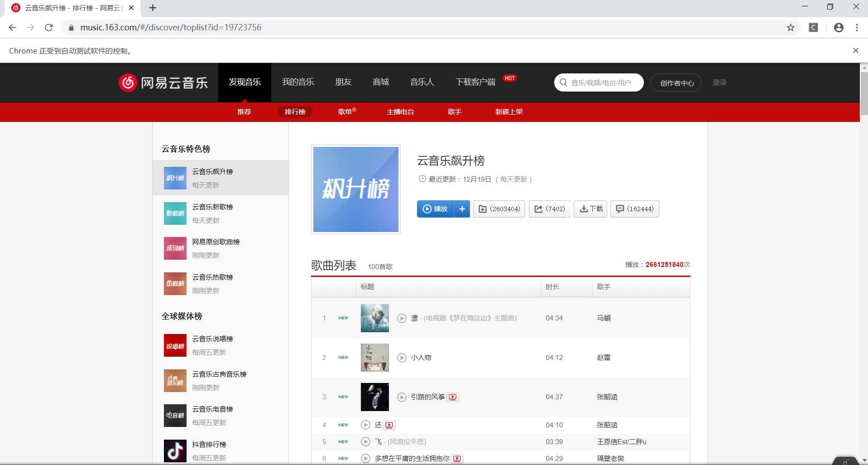This screenshot has width=868, height=465.
Task: Click the NetEase Cloud Music logo
Action: pos(163,82)
